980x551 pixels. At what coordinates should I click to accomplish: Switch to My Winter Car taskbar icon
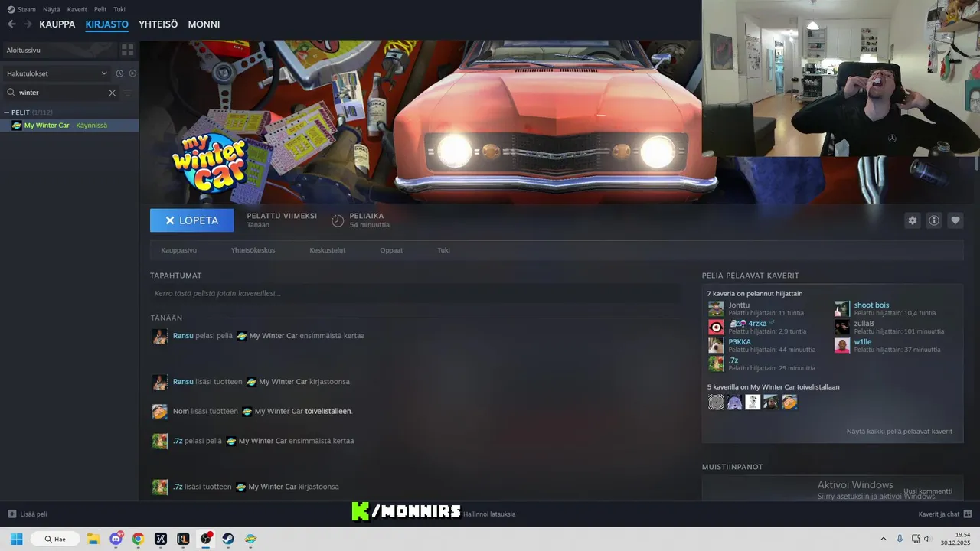tap(250, 539)
